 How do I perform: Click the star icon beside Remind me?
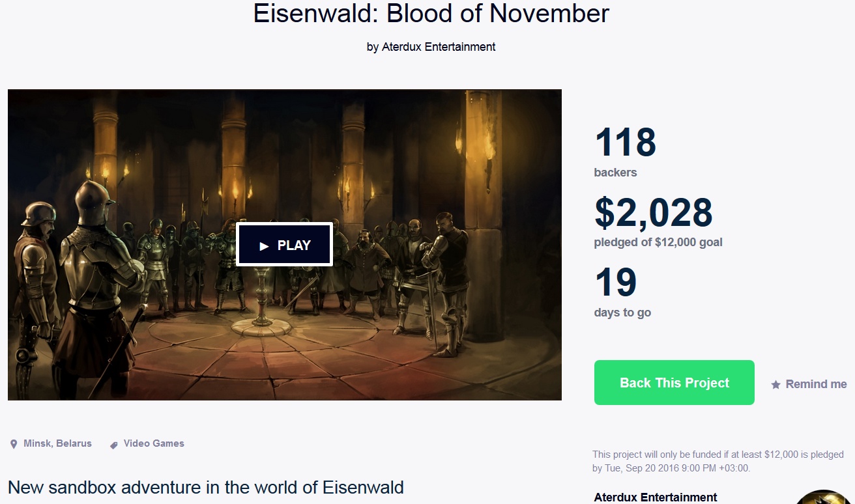click(775, 385)
